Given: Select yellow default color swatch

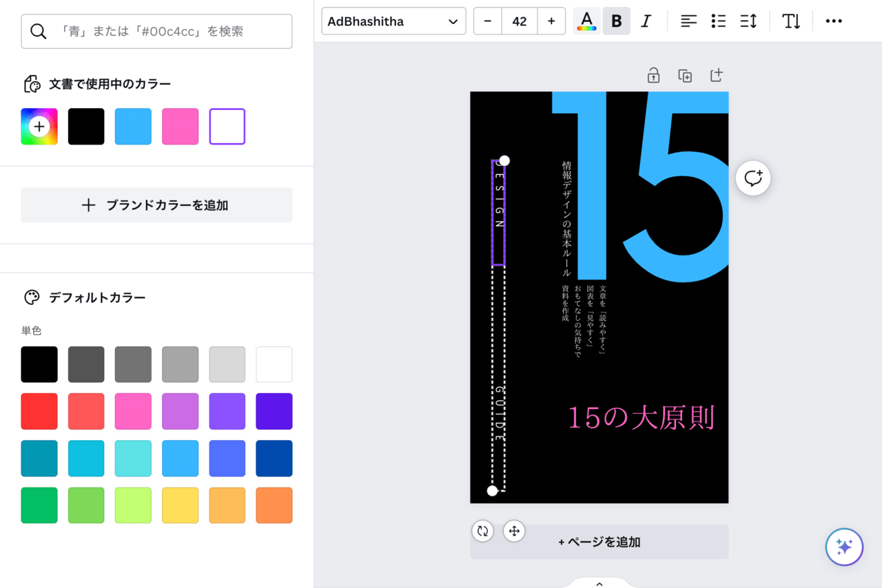Looking at the screenshot, I should pos(180,505).
